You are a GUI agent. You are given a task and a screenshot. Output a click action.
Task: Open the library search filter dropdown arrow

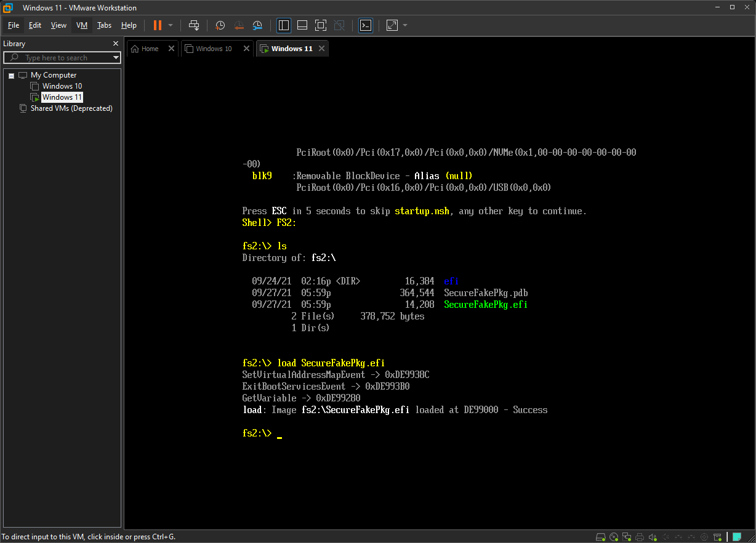coord(116,58)
